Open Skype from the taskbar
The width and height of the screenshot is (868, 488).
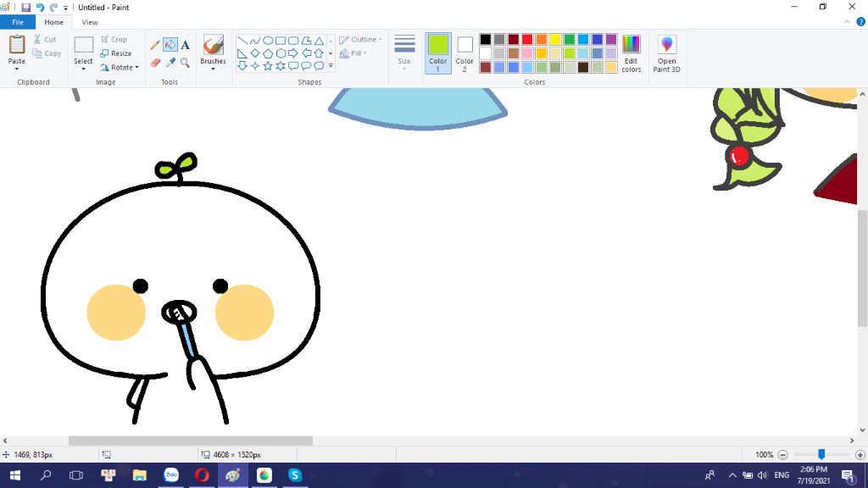tap(295, 475)
